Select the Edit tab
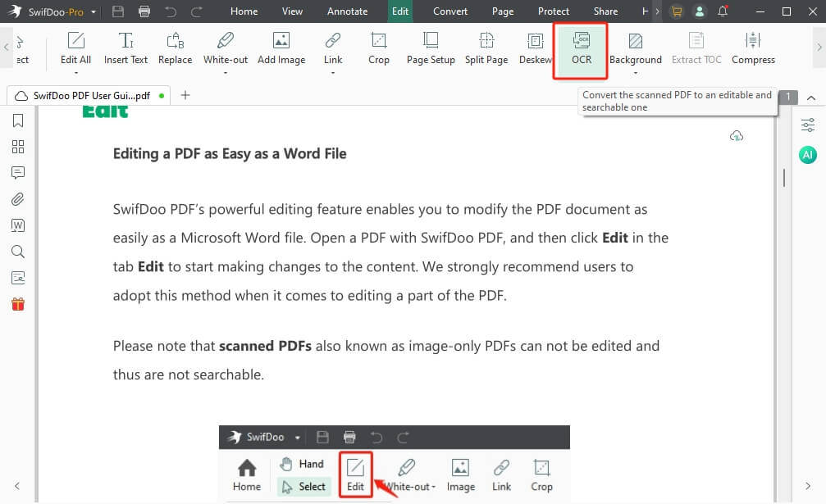This screenshot has height=504, width=826. 400,11
